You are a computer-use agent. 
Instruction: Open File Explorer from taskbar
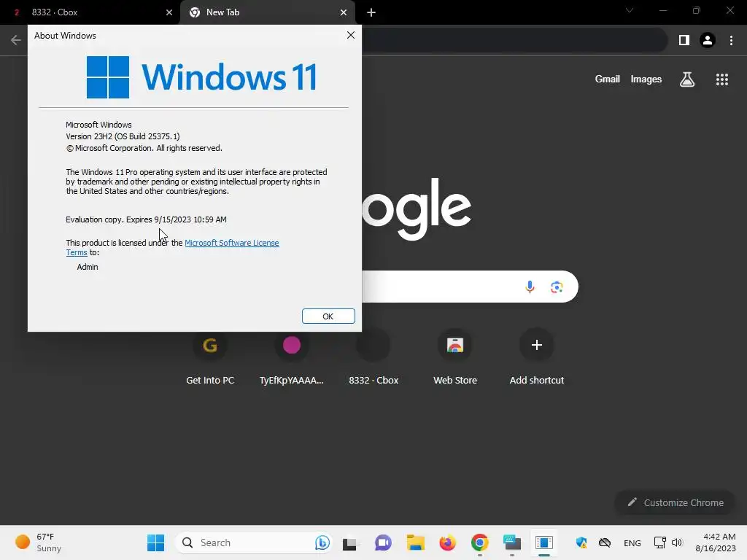pyautogui.click(x=415, y=542)
